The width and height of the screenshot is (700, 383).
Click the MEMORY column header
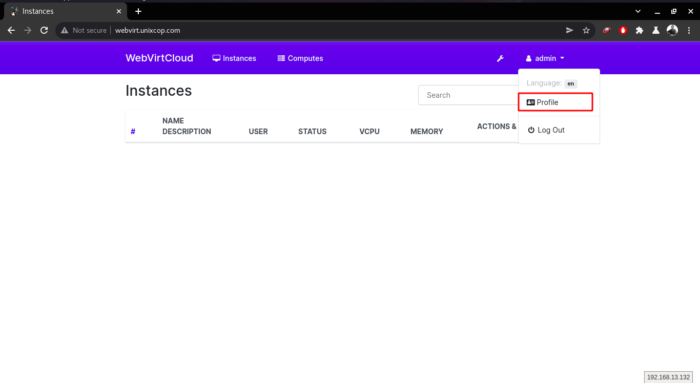point(426,131)
